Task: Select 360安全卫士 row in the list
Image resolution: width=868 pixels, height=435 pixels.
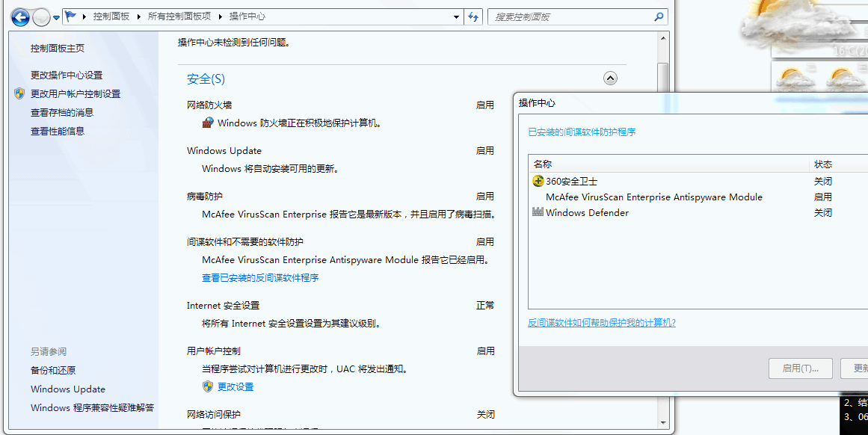Action: click(x=698, y=181)
